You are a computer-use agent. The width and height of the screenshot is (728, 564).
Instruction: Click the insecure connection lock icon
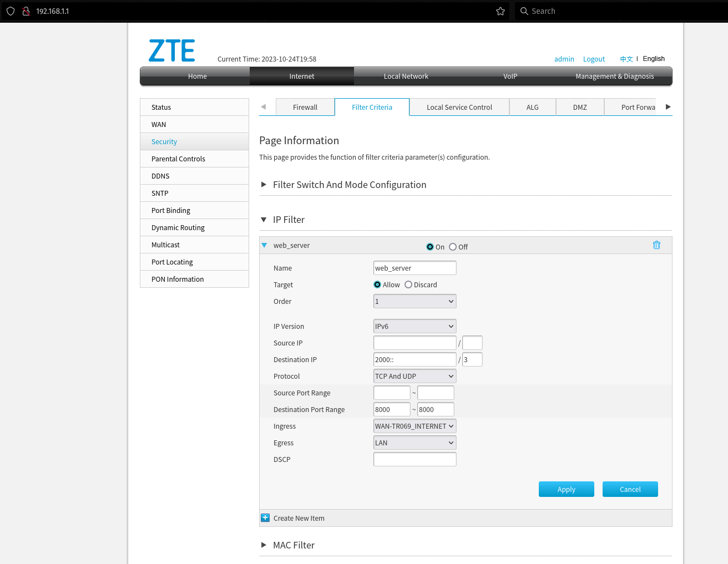(26, 11)
